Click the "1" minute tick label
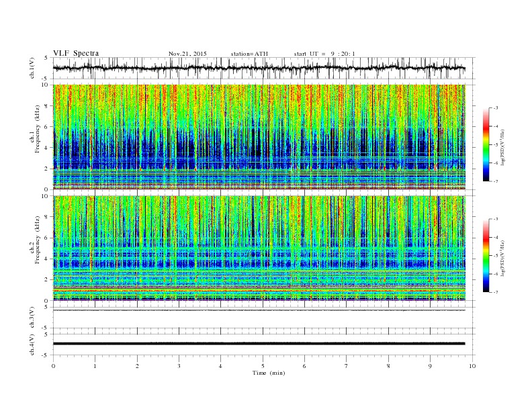 point(95,366)
